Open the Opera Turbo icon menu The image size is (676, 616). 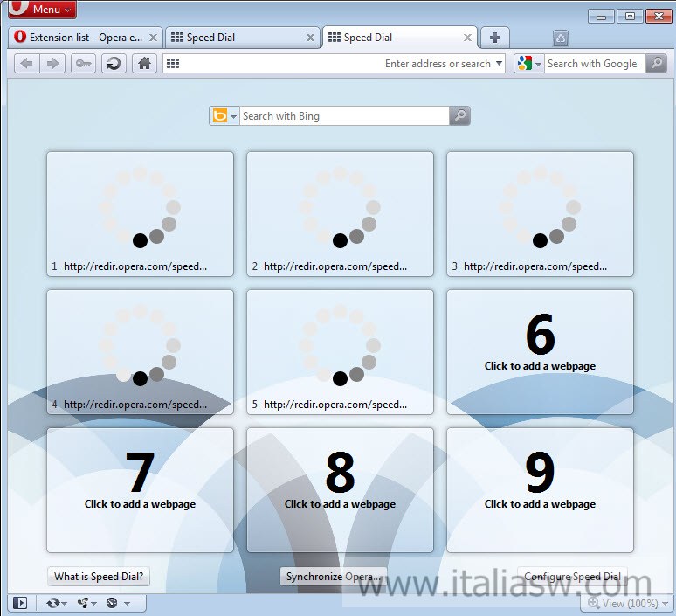(x=118, y=603)
